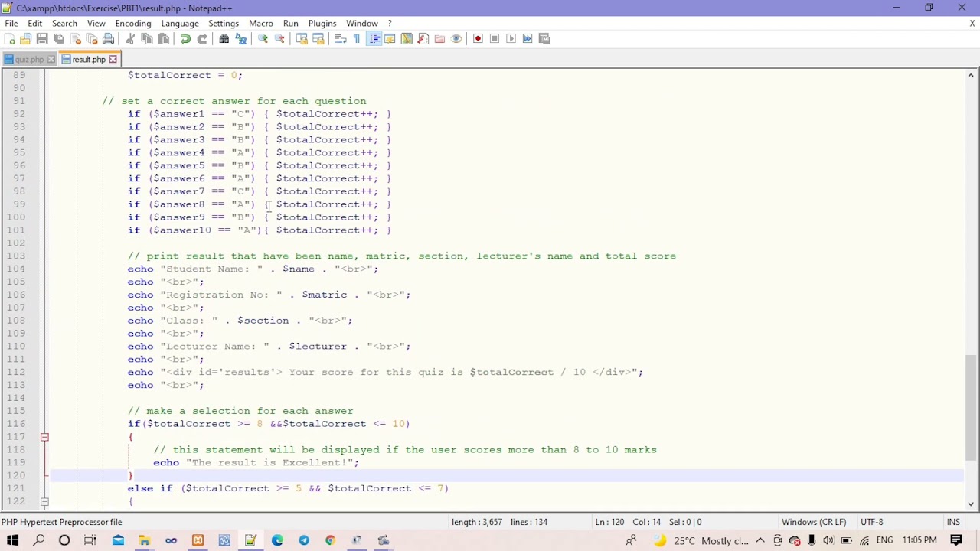Click 'UTF-8' encoding in status bar
Image resolution: width=980 pixels, height=551 pixels.
click(871, 522)
